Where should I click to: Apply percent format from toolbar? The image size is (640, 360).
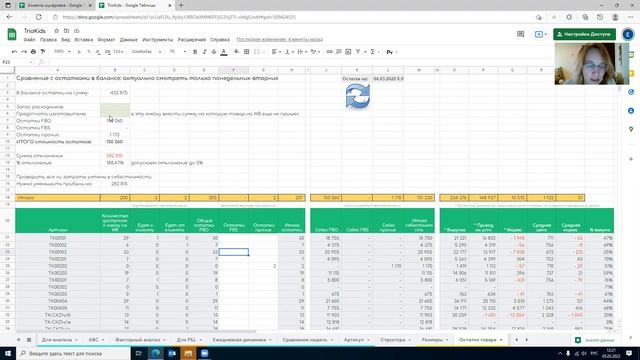point(89,52)
